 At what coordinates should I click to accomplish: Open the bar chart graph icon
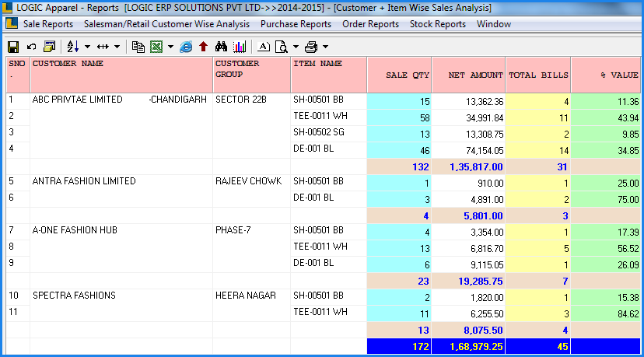click(240, 47)
